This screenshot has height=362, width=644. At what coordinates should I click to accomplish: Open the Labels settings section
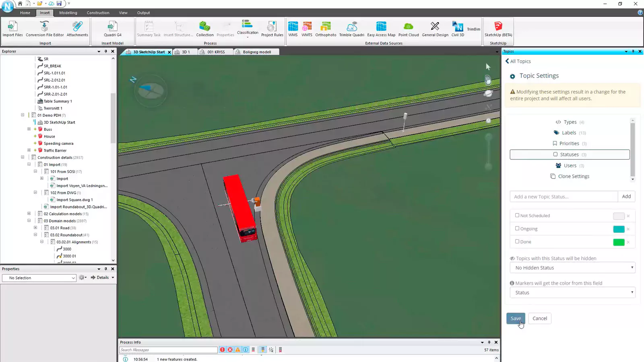pos(570,133)
